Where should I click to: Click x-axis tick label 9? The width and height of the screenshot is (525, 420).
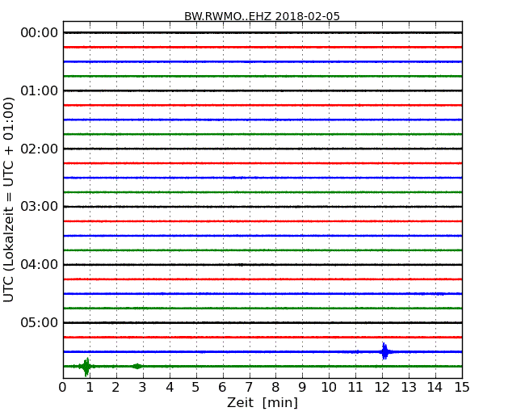(302, 388)
